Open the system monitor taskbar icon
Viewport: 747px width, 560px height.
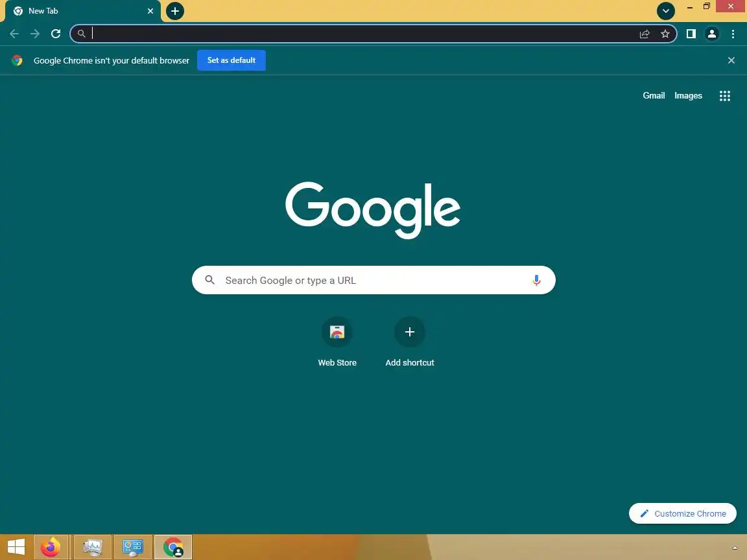93,548
